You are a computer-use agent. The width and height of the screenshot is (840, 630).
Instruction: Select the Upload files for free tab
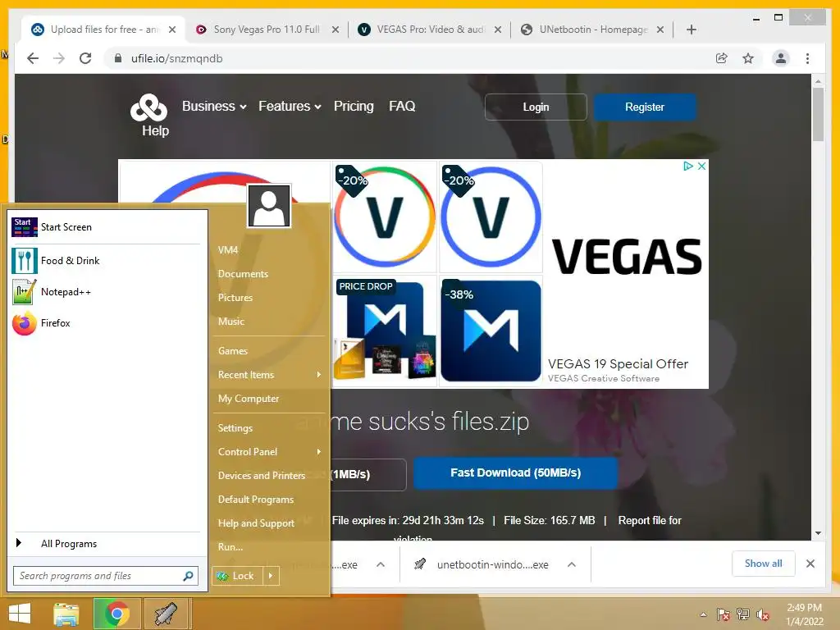point(104,30)
